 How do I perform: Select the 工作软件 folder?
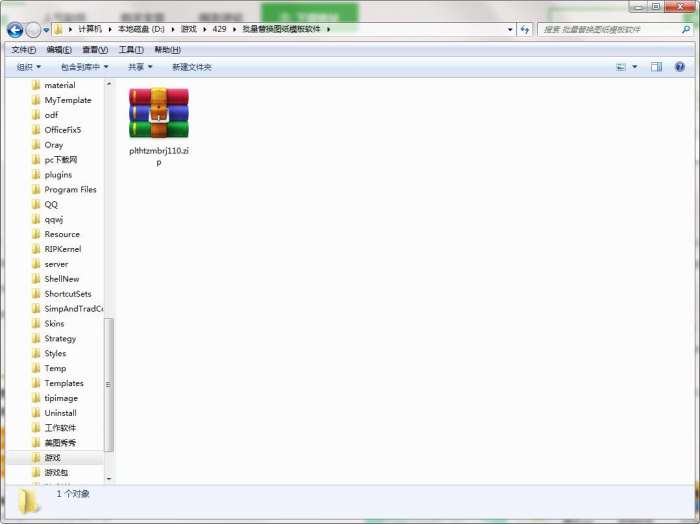point(60,428)
